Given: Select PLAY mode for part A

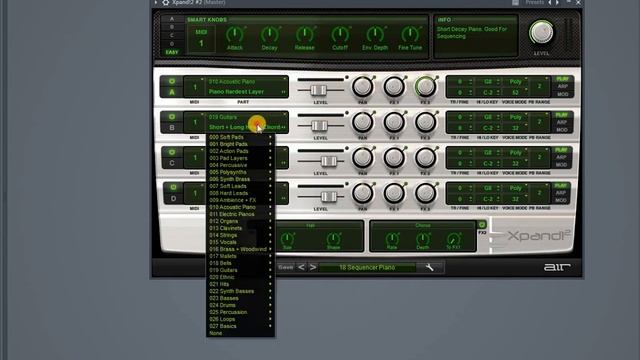Looking at the screenshot, I should pos(562,79).
